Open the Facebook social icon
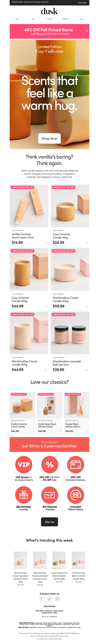The width and height of the screenshot is (99, 644). (42, 599)
